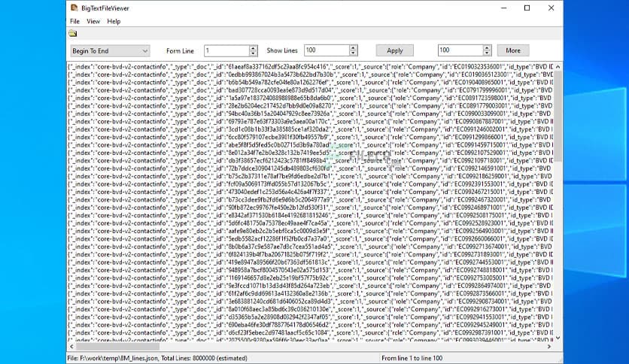
Task: Maximize the BigTextFileViewer window
Action: point(527,8)
